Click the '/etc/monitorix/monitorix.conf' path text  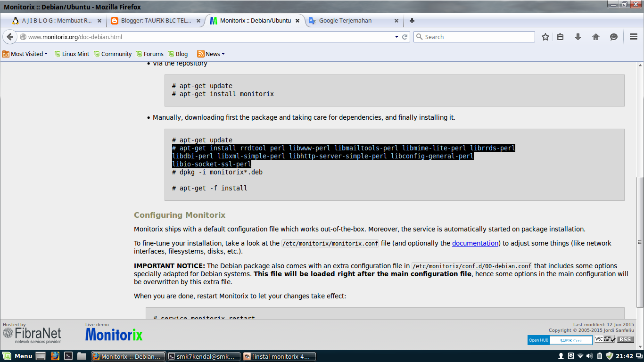(330, 244)
